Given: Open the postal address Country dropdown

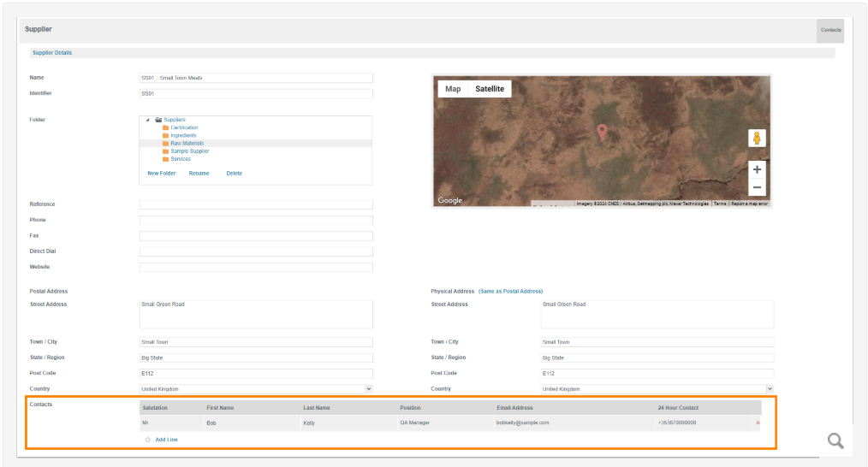Looking at the screenshot, I should tap(369, 389).
